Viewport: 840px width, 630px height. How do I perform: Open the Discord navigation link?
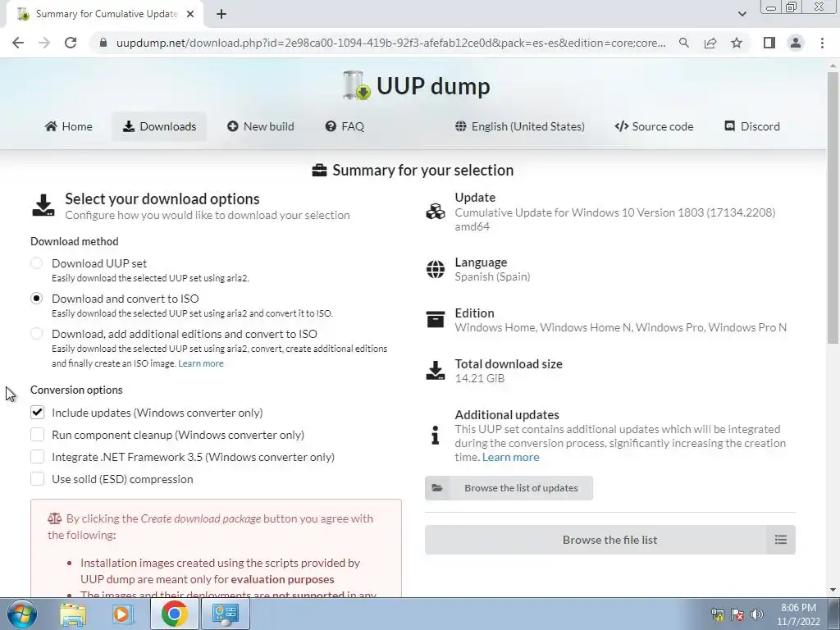(752, 126)
